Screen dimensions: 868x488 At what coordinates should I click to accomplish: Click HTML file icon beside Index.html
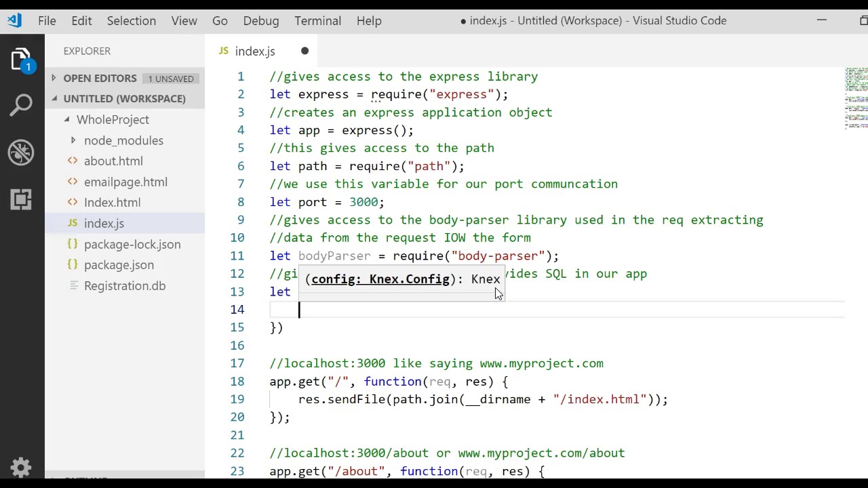[73, 203]
